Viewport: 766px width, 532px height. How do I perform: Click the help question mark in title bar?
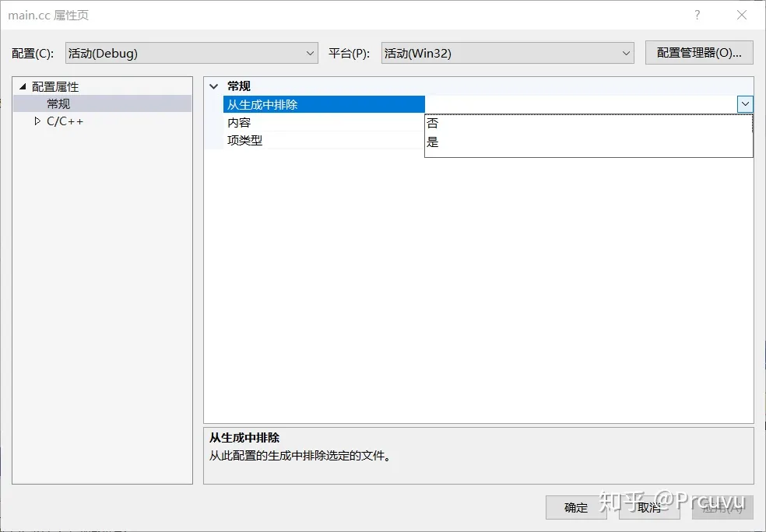[697, 16]
